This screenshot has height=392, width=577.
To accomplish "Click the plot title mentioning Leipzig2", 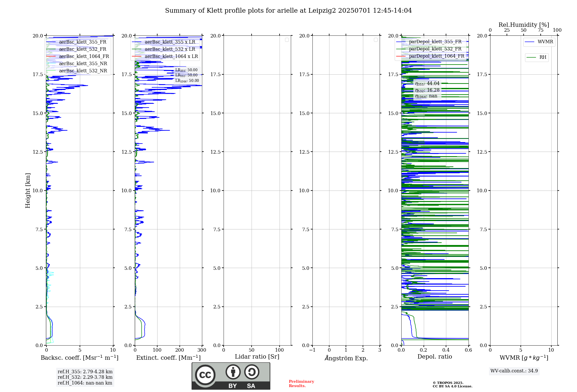I will (288, 11).
